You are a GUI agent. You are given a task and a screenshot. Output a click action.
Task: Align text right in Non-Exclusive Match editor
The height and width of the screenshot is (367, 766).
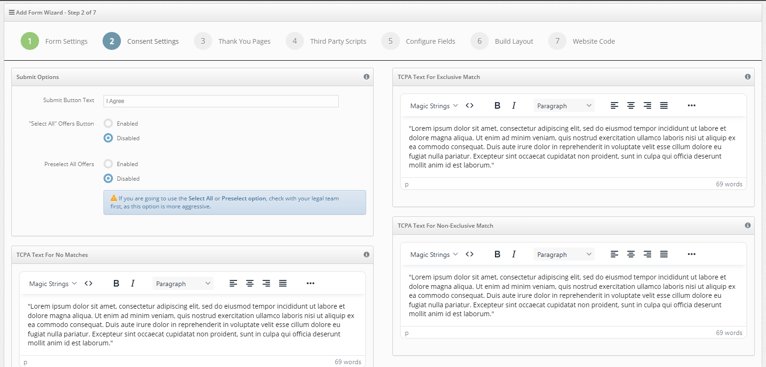(x=647, y=254)
